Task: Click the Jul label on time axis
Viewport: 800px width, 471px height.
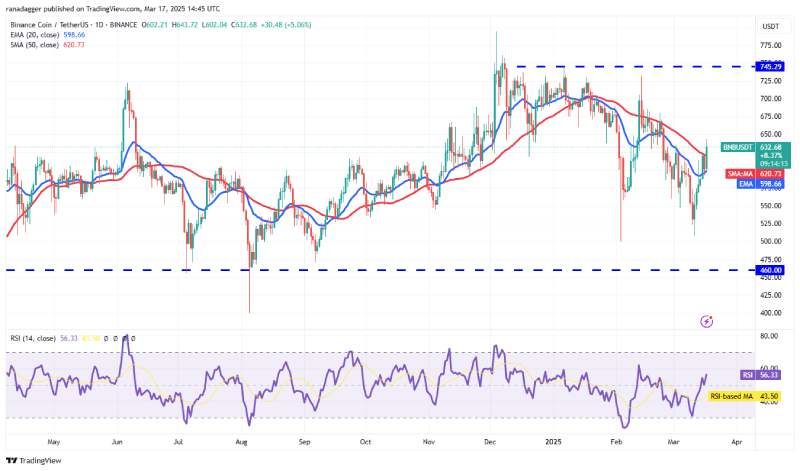Action: (x=179, y=442)
